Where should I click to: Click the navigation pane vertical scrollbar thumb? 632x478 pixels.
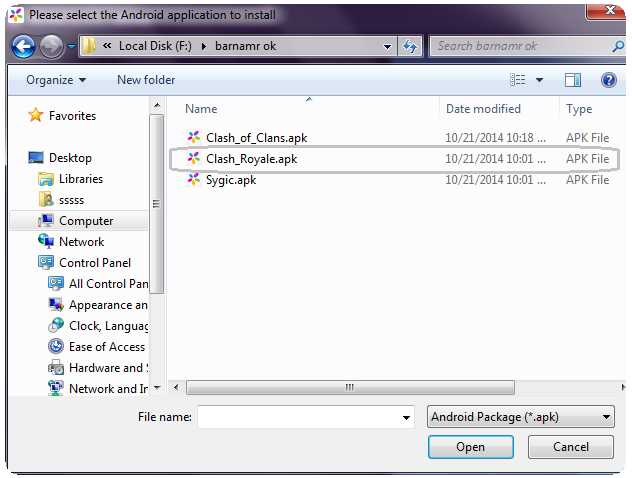click(156, 204)
